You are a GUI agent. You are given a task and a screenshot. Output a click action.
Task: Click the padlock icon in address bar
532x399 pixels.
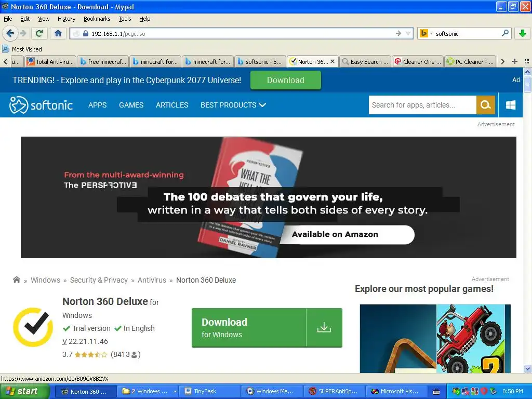pos(86,34)
